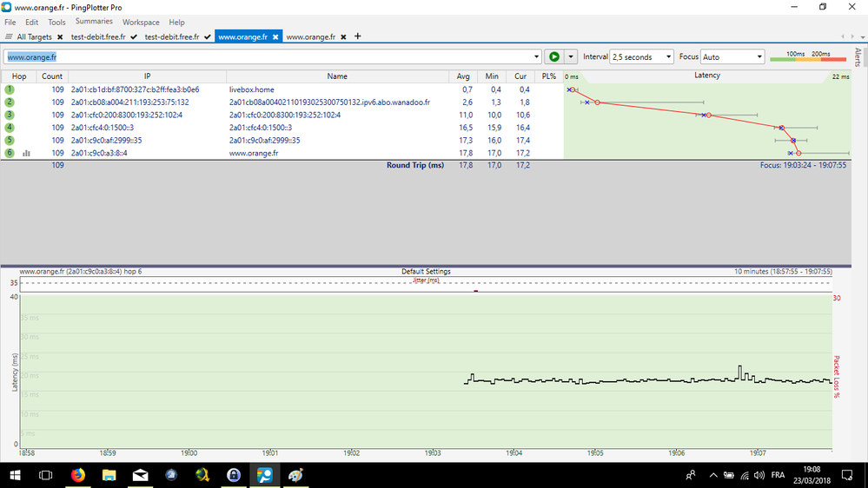Open volume control in system tray

click(x=759, y=475)
